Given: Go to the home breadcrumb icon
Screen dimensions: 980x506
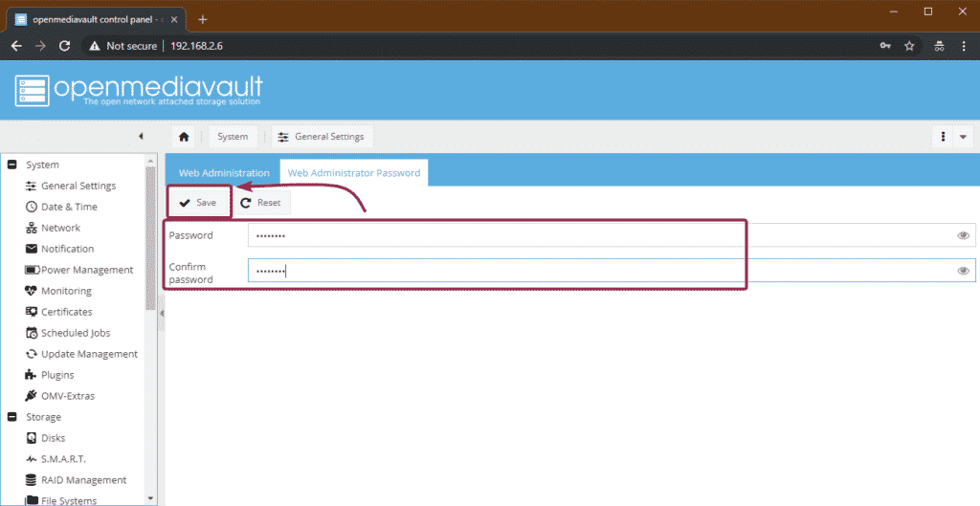Looking at the screenshot, I should pos(184,137).
